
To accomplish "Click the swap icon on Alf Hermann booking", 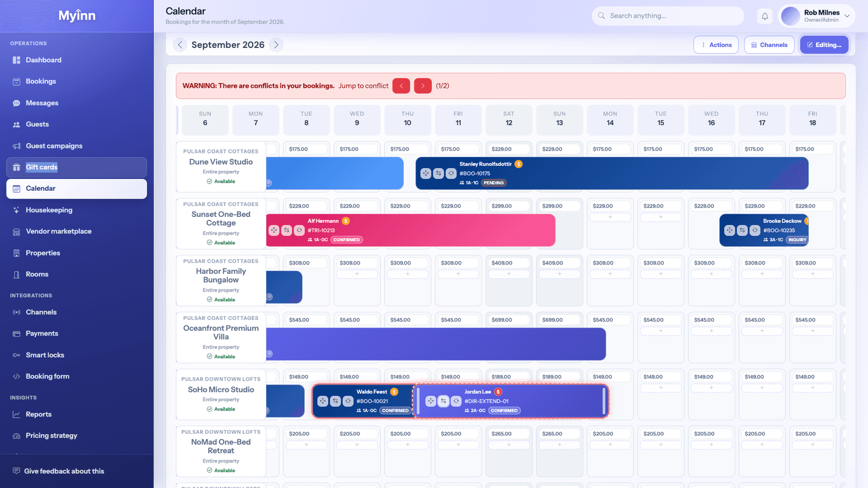I will [x=286, y=230].
